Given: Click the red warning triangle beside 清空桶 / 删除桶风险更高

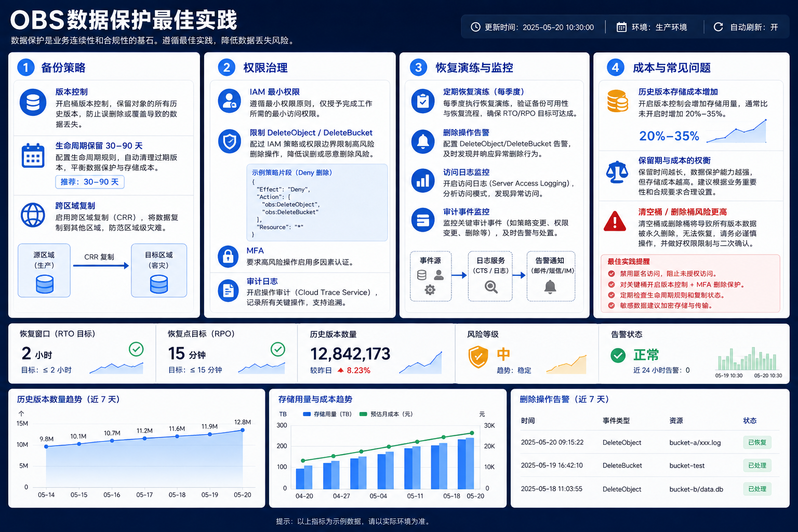Looking at the screenshot, I should (x=615, y=221).
